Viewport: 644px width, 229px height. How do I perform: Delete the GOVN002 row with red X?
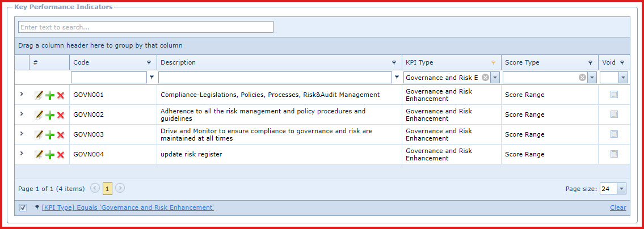coord(60,115)
